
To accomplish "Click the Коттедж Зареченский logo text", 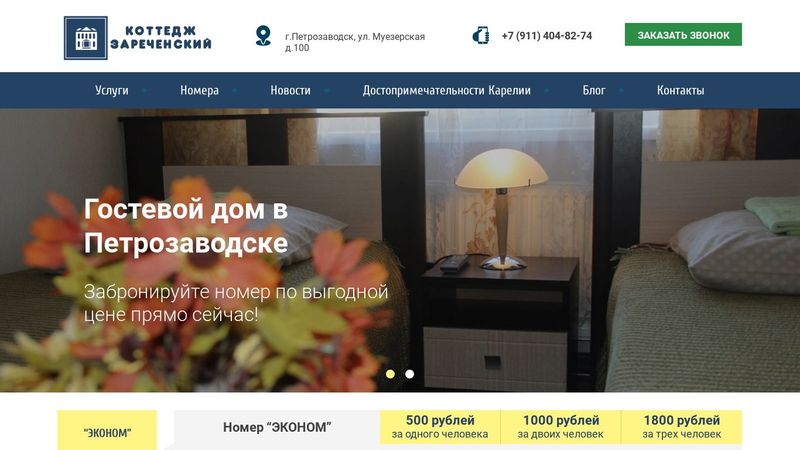I will (161, 38).
